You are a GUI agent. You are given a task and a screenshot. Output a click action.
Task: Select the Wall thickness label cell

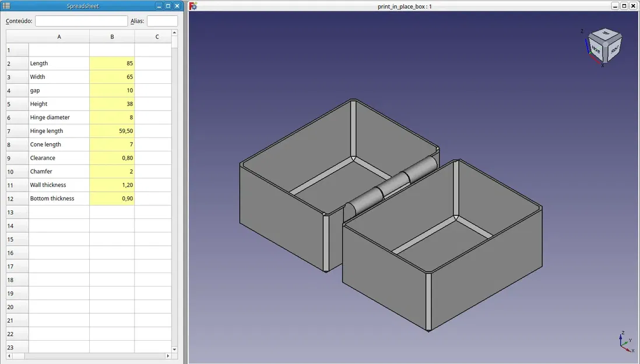59,185
